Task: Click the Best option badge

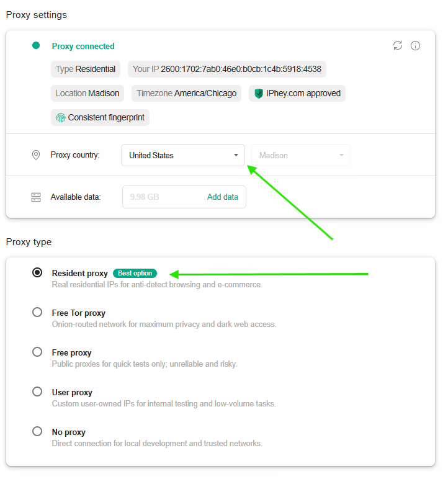Action: [135, 273]
